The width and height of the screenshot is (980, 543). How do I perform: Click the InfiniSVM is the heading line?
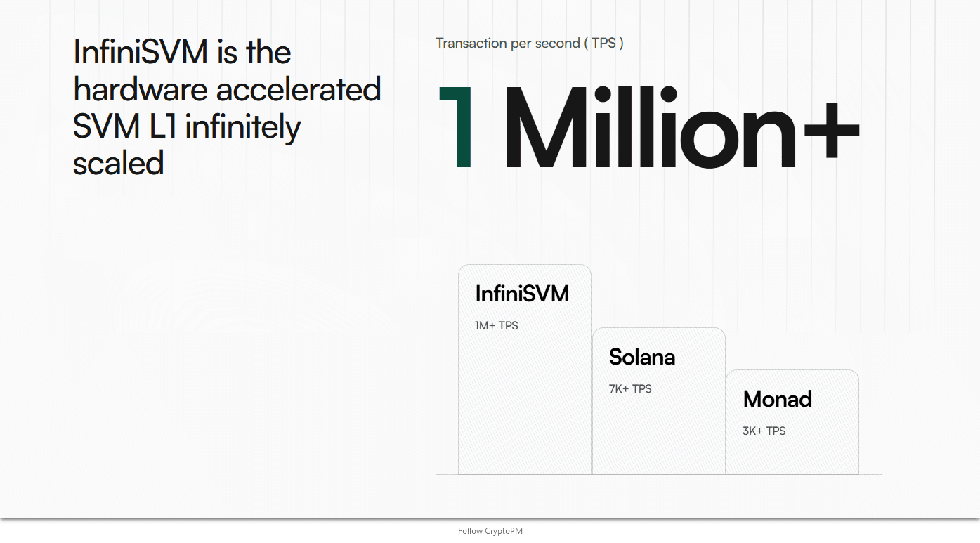tap(182, 53)
